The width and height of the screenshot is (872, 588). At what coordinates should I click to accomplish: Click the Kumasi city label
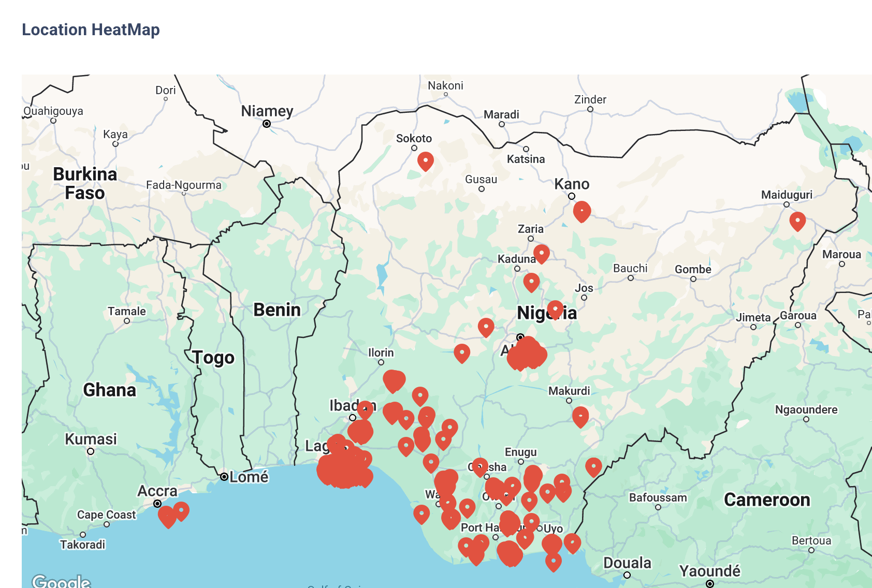pyautogui.click(x=91, y=439)
